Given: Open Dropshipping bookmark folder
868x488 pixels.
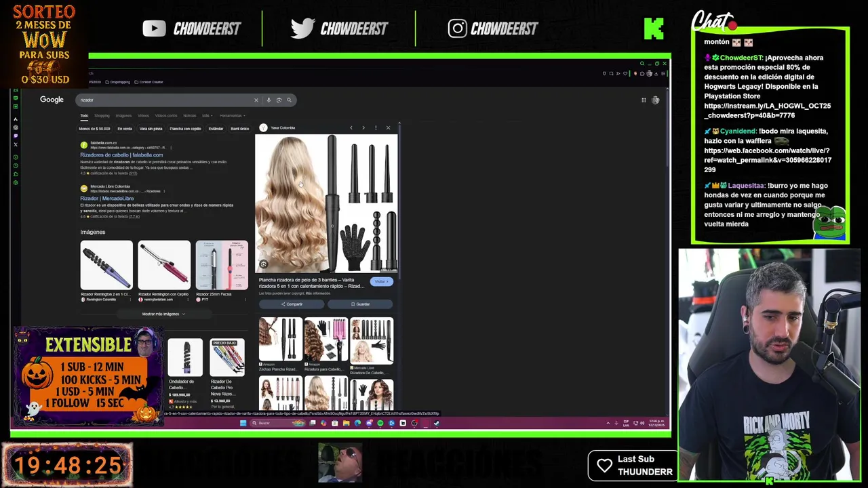Looking at the screenshot, I should [x=117, y=82].
